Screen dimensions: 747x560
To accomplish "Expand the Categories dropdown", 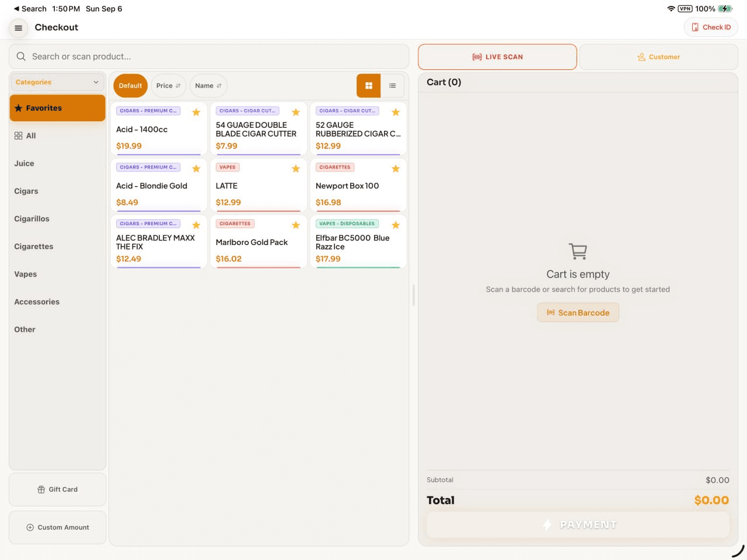I will [x=57, y=82].
